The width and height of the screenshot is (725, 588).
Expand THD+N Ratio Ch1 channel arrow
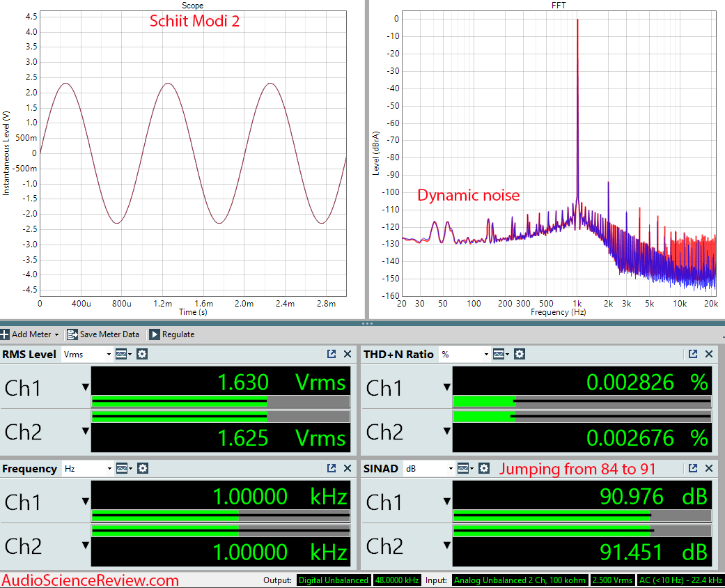coord(446,387)
